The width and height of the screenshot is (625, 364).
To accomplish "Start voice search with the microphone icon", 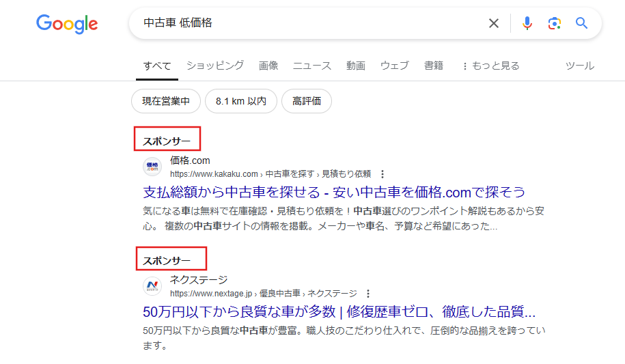I will 527,23.
